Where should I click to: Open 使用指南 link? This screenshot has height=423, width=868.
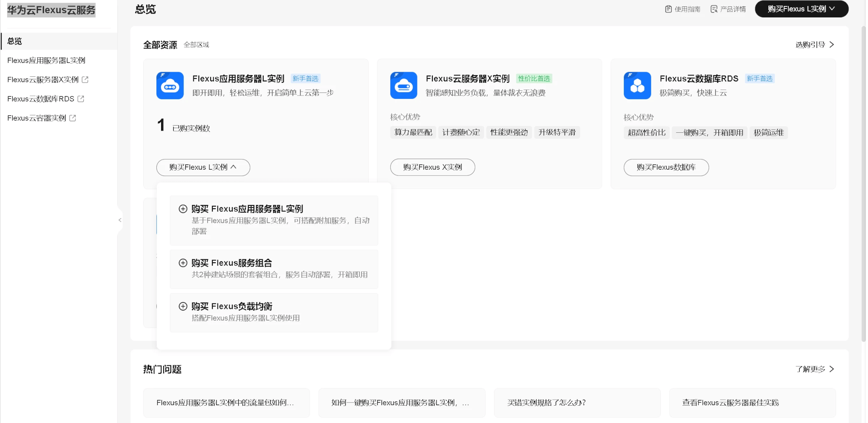[682, 9]
